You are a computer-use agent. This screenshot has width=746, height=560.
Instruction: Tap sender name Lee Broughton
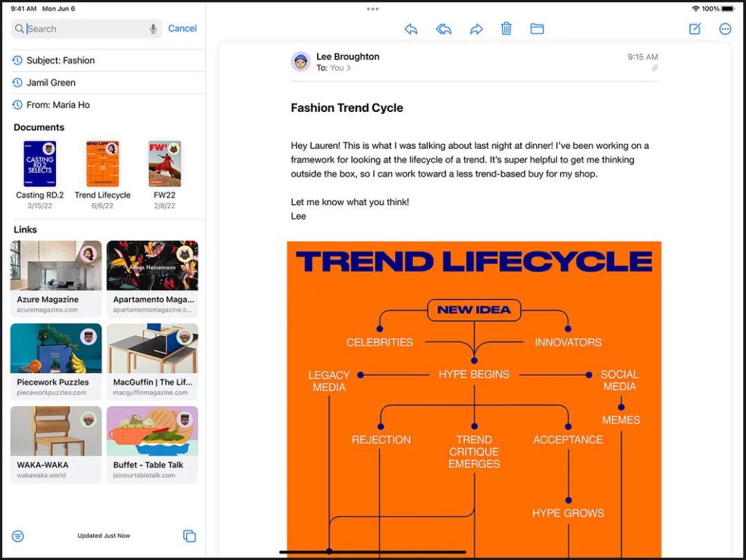347,57
